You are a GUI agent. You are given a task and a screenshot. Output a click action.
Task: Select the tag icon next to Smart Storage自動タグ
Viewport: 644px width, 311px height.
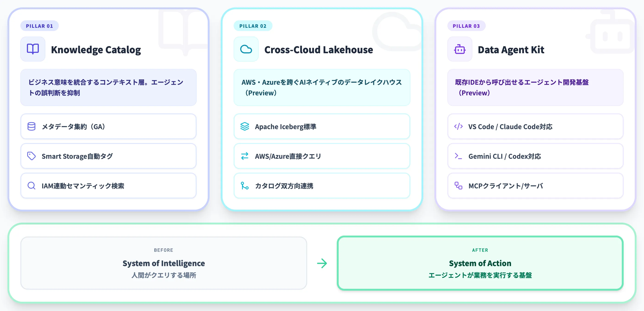(31, 156)
